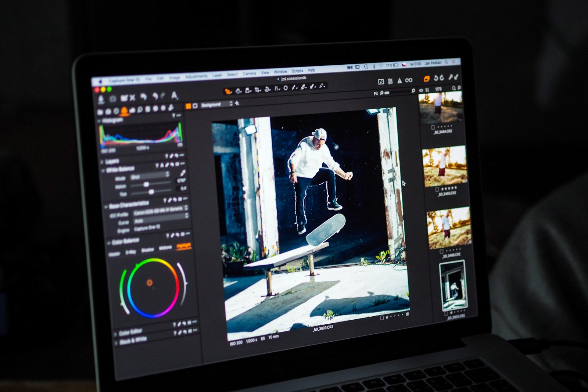Rotate image counter-clockwise
The width and height of the screenshot is (588, 392).
pos(436,78)
